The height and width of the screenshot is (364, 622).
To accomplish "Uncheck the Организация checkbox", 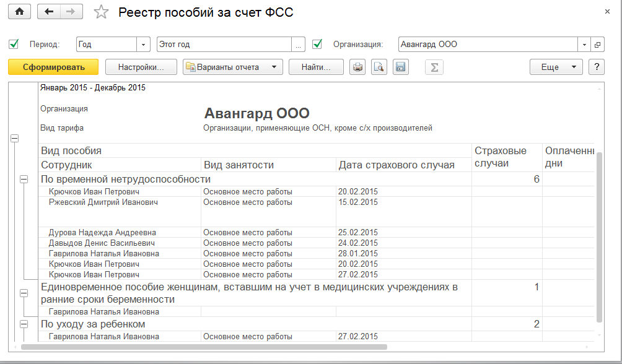I will [x=318, y=44].
